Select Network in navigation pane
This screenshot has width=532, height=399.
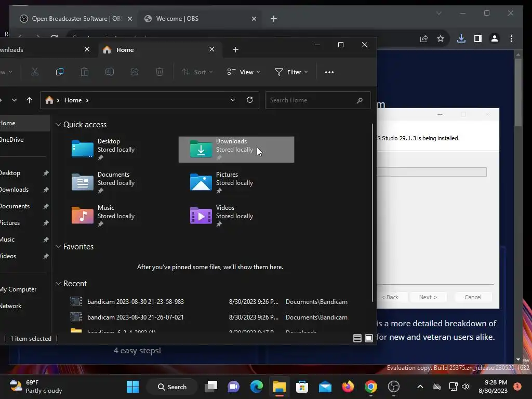click(x=24, y=305)
